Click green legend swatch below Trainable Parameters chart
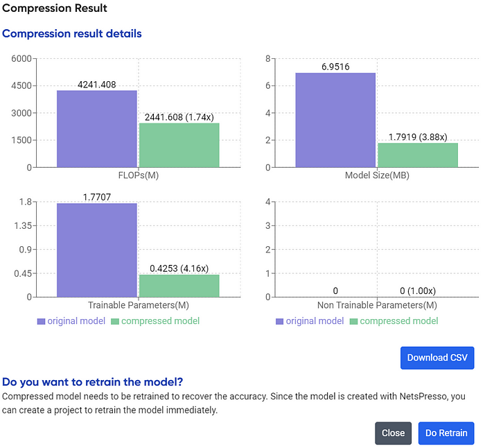This screenshot has height=448, width=485. tap(115, 321)
